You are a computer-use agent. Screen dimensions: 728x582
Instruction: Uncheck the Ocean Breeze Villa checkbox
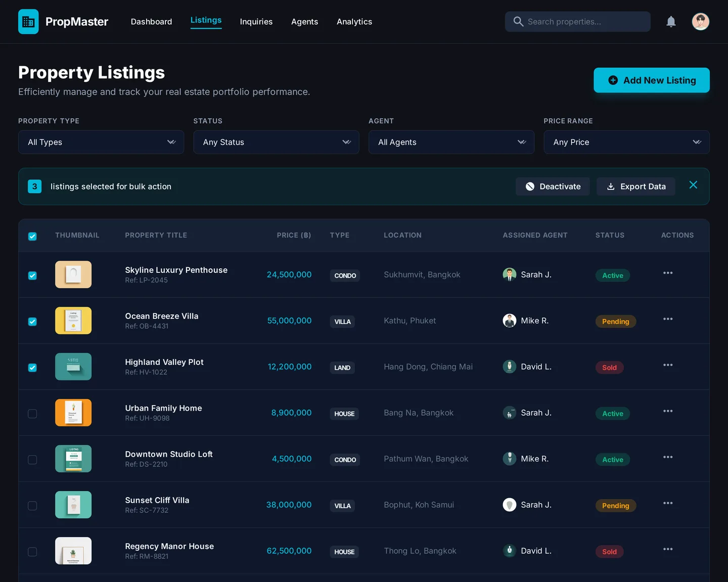click(32, 322)
